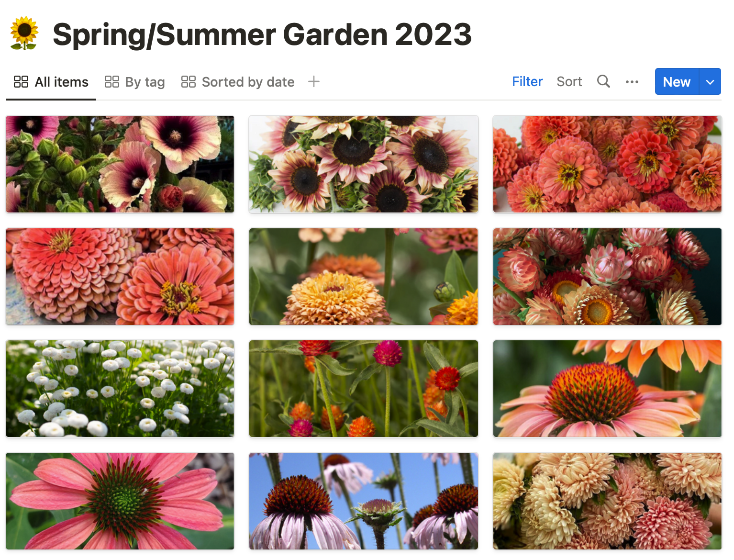This screenshot has width=734, height=560.
Task: Expand the New button dropdown arrow
Action: click(710, 82)
